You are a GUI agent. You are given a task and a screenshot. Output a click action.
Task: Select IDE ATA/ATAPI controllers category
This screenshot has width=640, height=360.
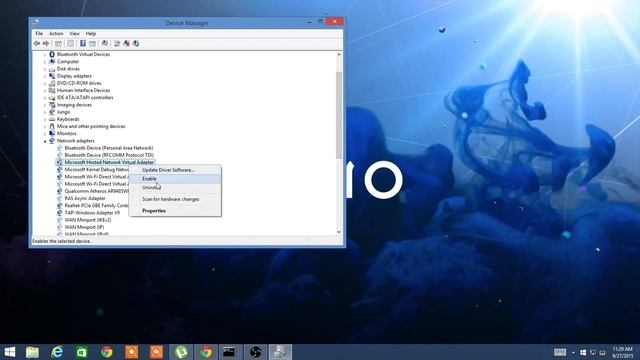(85, 98)
